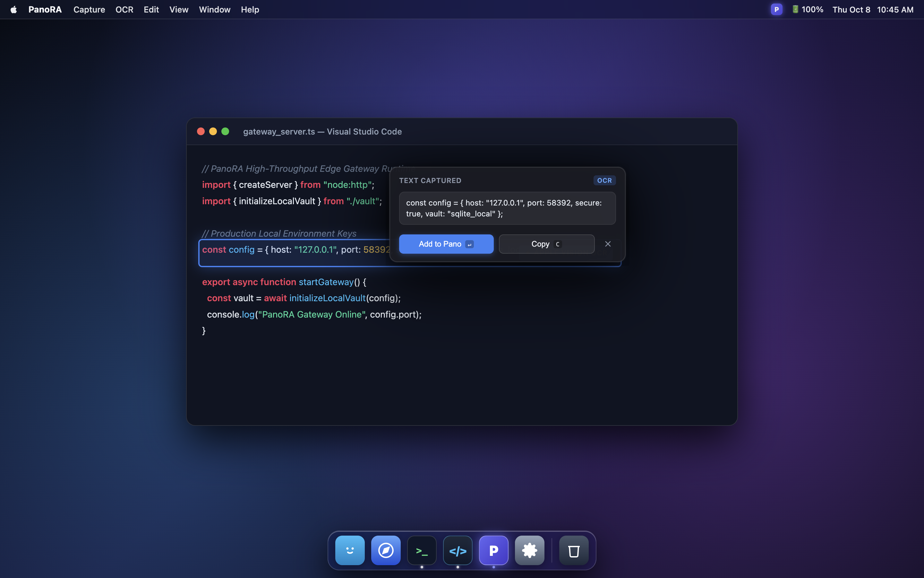
Task: Open the code editor dock icon
Action: (458, 550)
